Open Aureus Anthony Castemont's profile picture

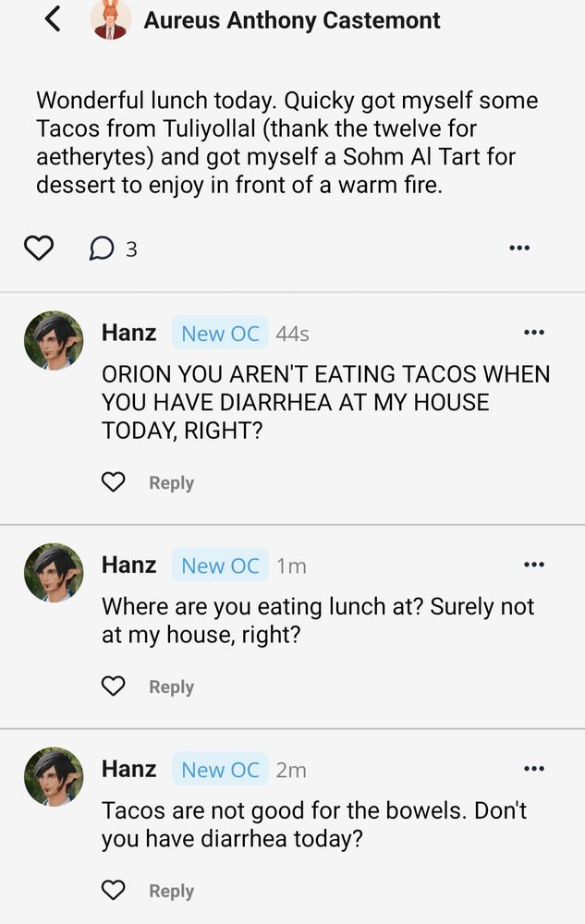tap(111, 19)
